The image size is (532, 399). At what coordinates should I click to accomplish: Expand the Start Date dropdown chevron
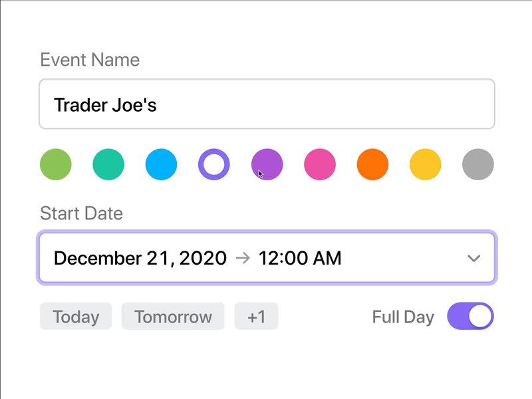474,258
